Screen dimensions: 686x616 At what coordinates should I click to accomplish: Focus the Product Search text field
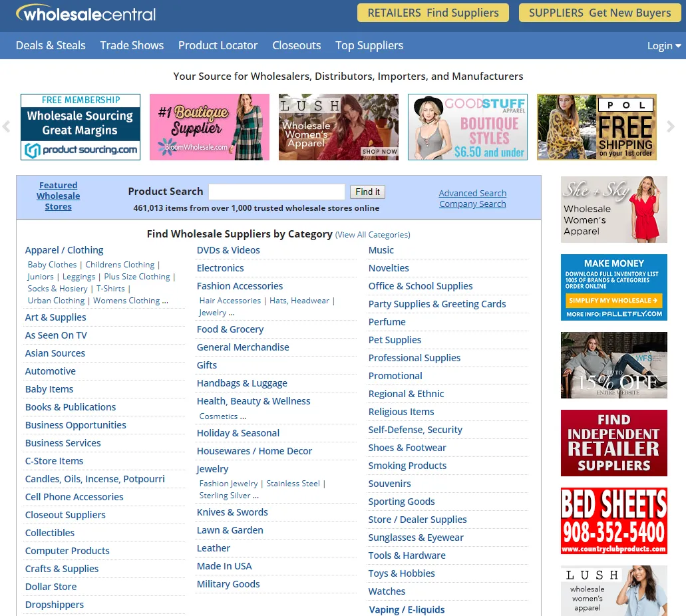click(x=277, y=192)
